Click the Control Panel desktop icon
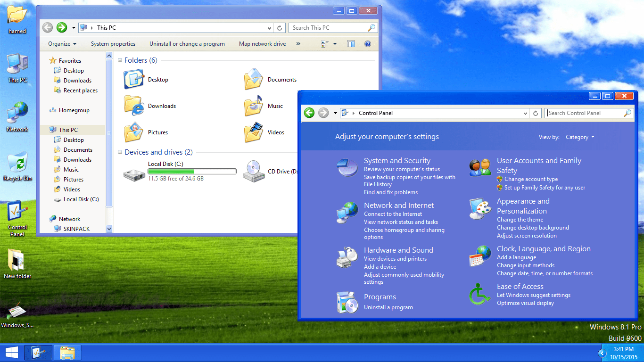 click(17, 211)
